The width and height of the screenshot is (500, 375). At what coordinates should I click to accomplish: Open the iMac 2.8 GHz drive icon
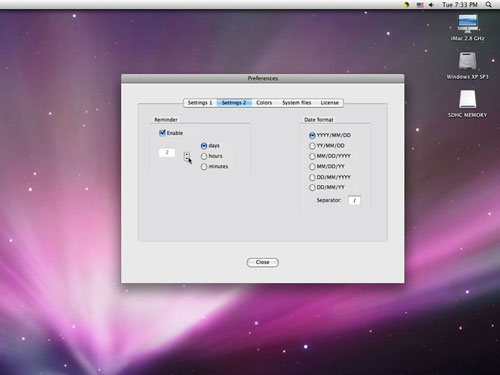point(467,24)
